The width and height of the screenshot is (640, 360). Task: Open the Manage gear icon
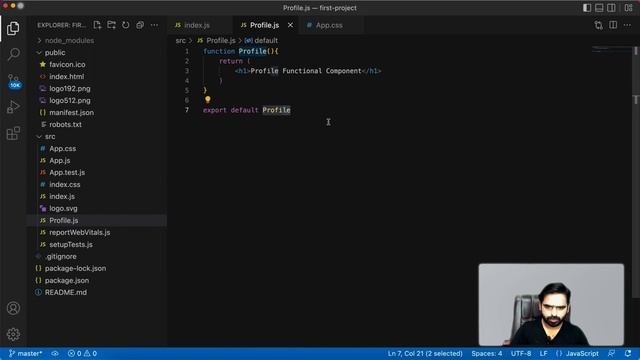click(13, 334)
